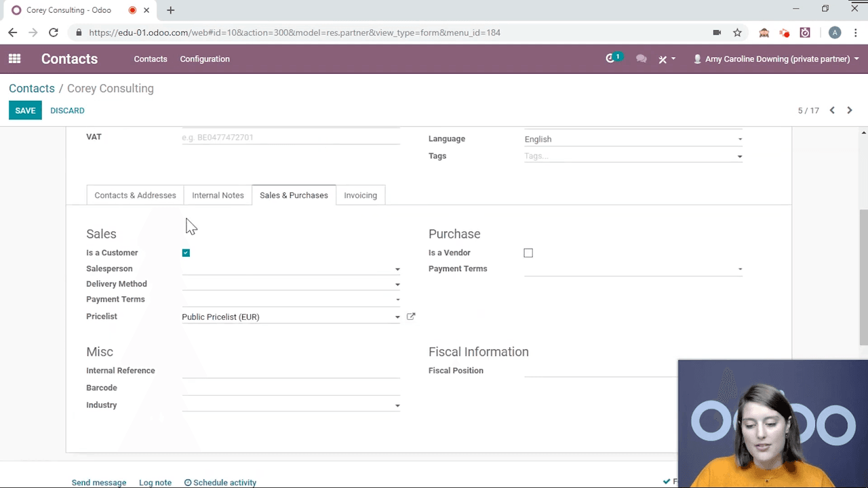Open the Language dropdown
Viewport: 868px width, 488px height.
coord(739,139)
